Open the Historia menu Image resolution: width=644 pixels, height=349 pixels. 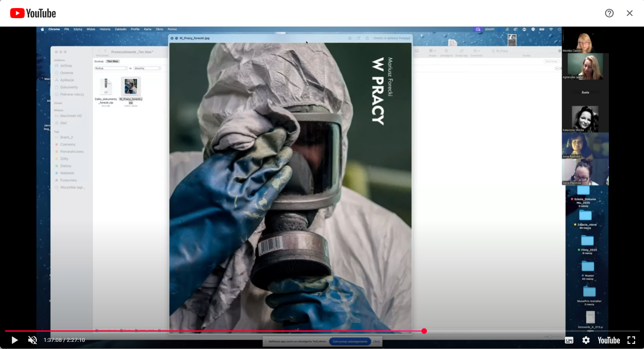(105, 29)
